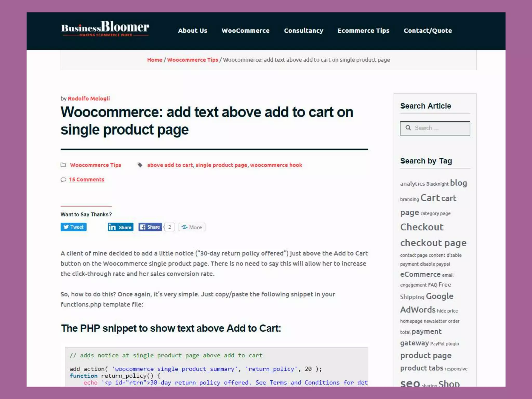The height and width of the screenshot is (399, 532).
Task: Open Woocommerce Tips breadcrumb link
Action: click(x=192, y=60)
